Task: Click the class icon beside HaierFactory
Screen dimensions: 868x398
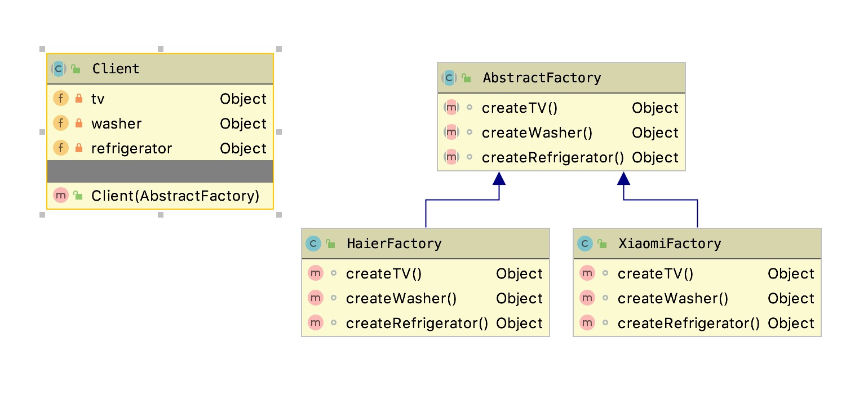Action: pyautogui.click(x=313, y=244)
